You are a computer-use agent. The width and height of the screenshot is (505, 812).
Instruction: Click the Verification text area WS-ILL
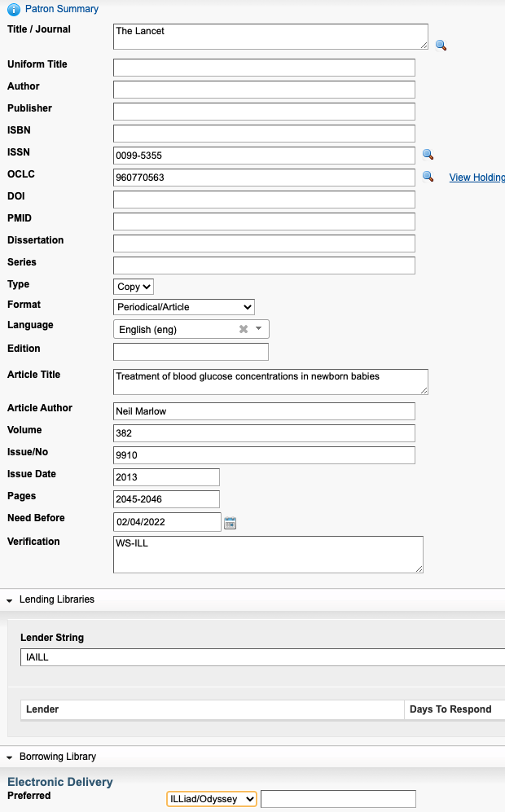point(268,555)
